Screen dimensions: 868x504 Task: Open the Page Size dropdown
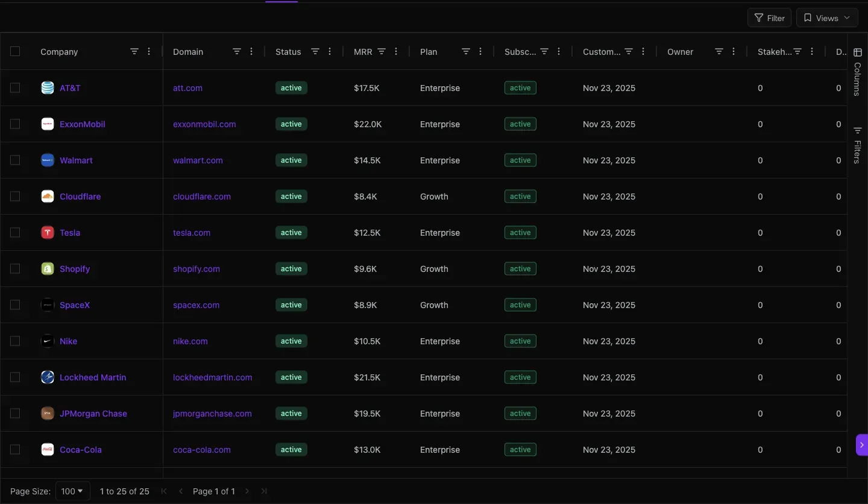73,491
